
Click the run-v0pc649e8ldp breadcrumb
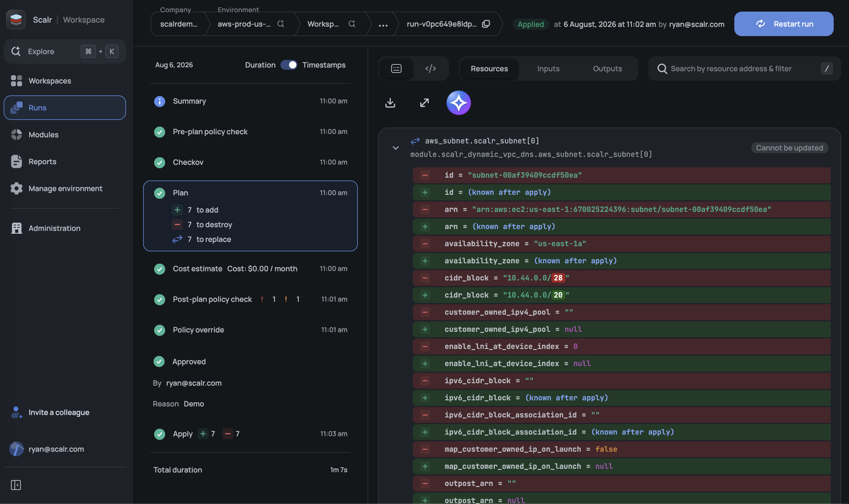[442, 24]
